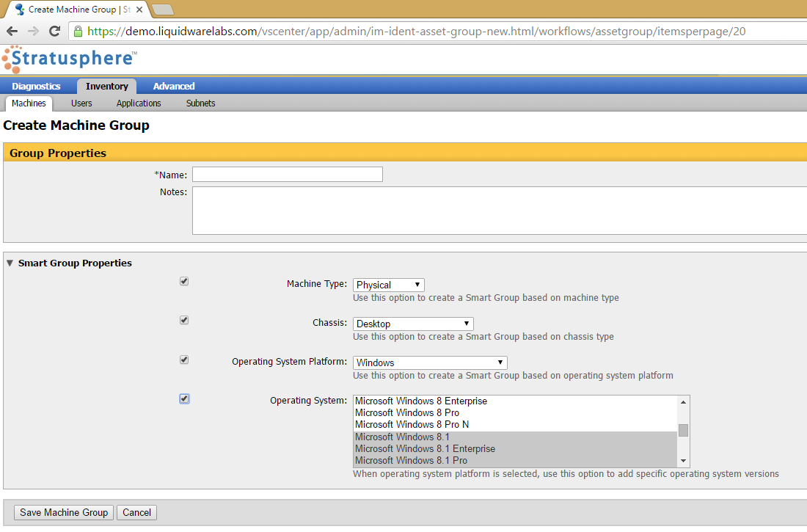This screenshot has height=532, width=807.
Task: Uncheck the Machine Type checkbox
Action: pos(184,281)
